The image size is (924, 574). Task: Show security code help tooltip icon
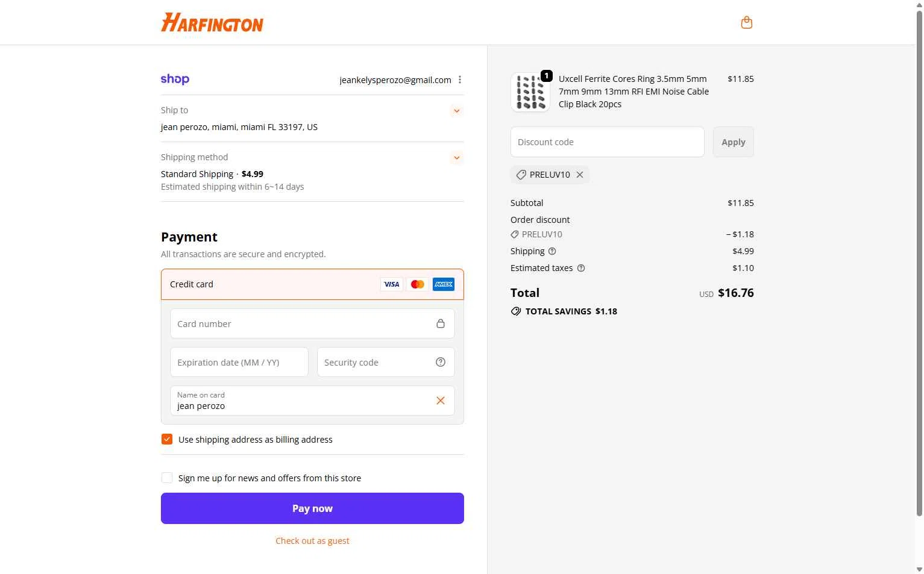pyautogui.click(x=441, y=362)
